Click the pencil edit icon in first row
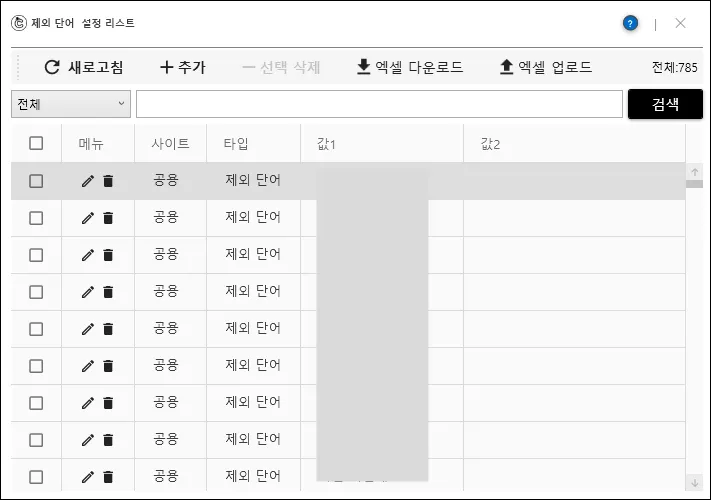The image size is (711, 500). coord(88,181)
